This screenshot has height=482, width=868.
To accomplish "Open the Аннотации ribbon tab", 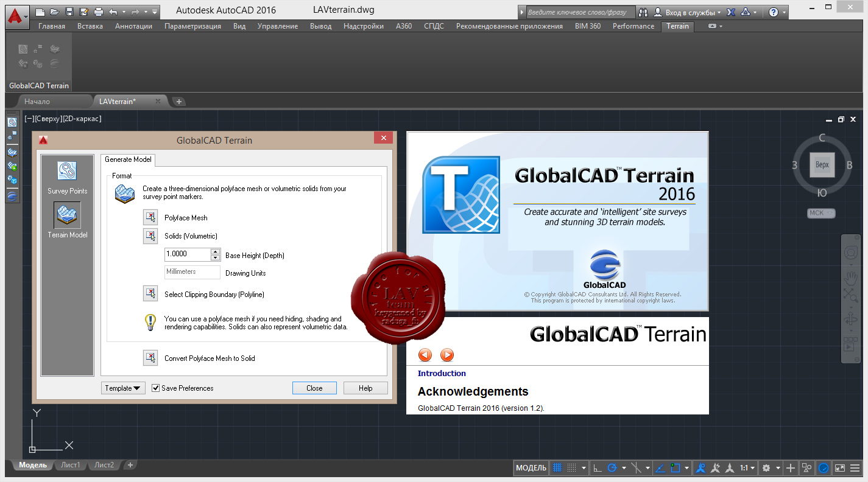I will [x=134, y=26].
